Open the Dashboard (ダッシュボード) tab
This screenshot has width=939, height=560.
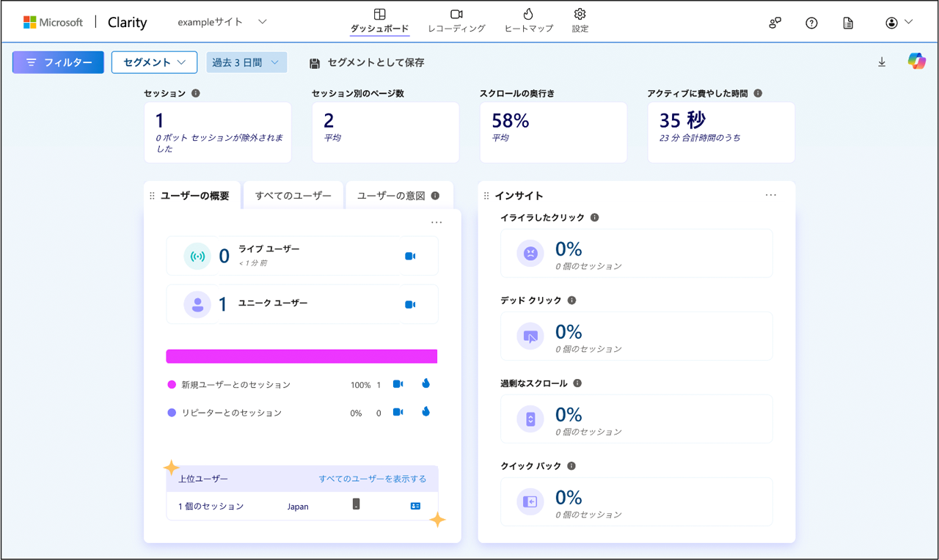point(379,21)
